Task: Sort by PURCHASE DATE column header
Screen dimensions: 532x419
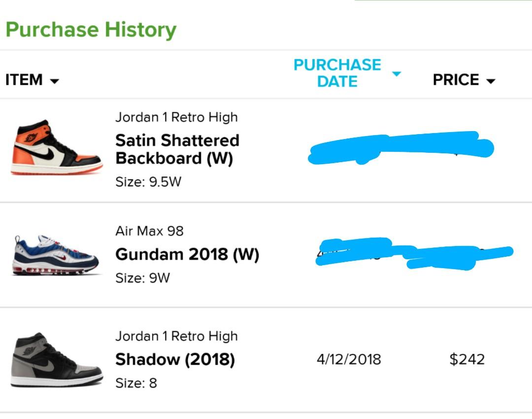Action: (337, 73)
